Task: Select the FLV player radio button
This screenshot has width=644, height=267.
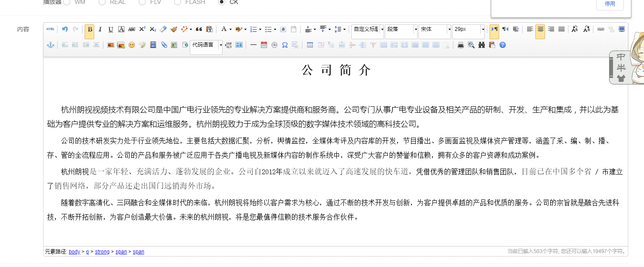Action: pos(142,2)
